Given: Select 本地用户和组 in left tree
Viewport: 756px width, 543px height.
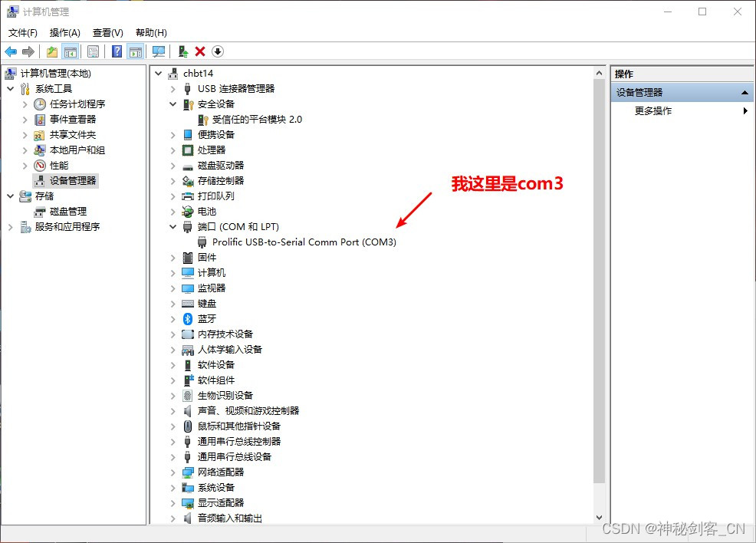Looking at the screenshot, I should coord(77,150).
